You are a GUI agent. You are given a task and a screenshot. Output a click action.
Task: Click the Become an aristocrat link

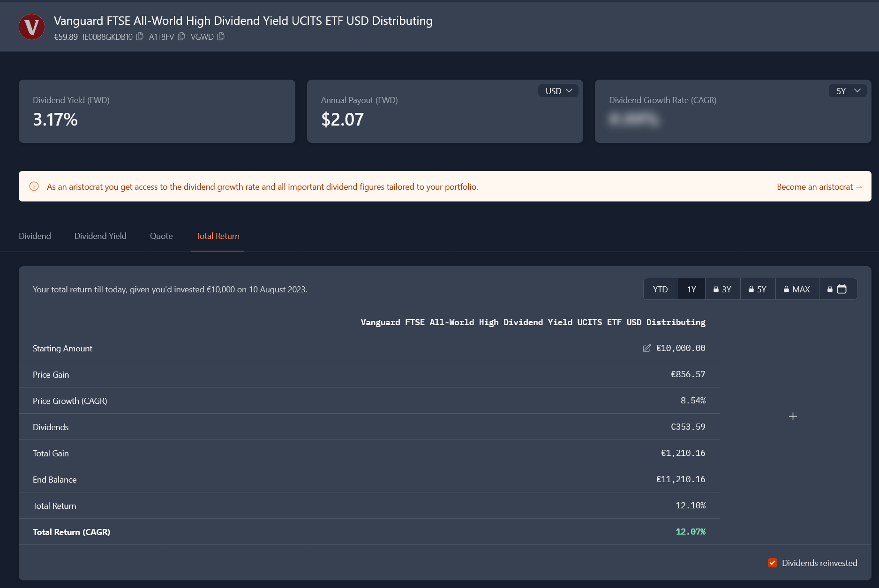click(x=819, y=186)
